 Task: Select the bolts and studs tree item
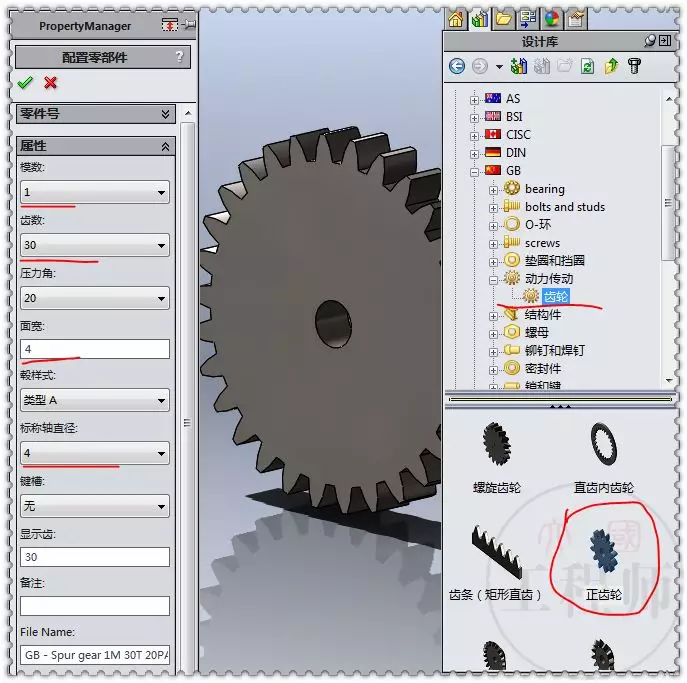pyautogui.click(x=565, y=207)
